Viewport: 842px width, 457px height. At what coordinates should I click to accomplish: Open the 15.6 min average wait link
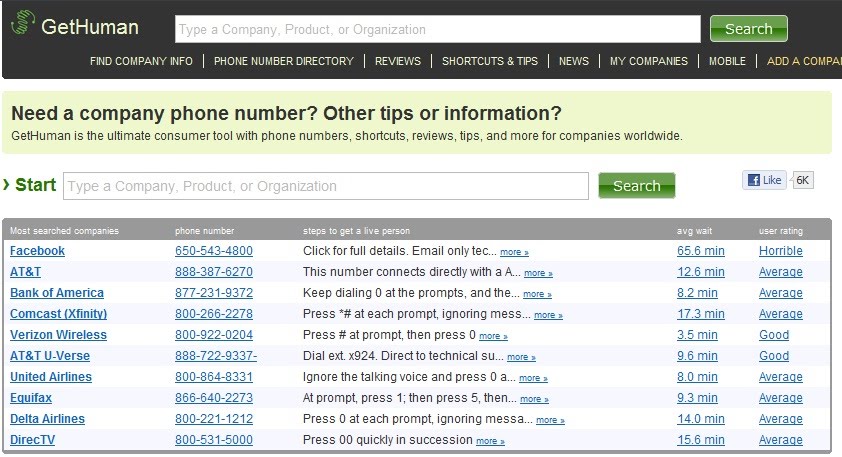701,440
